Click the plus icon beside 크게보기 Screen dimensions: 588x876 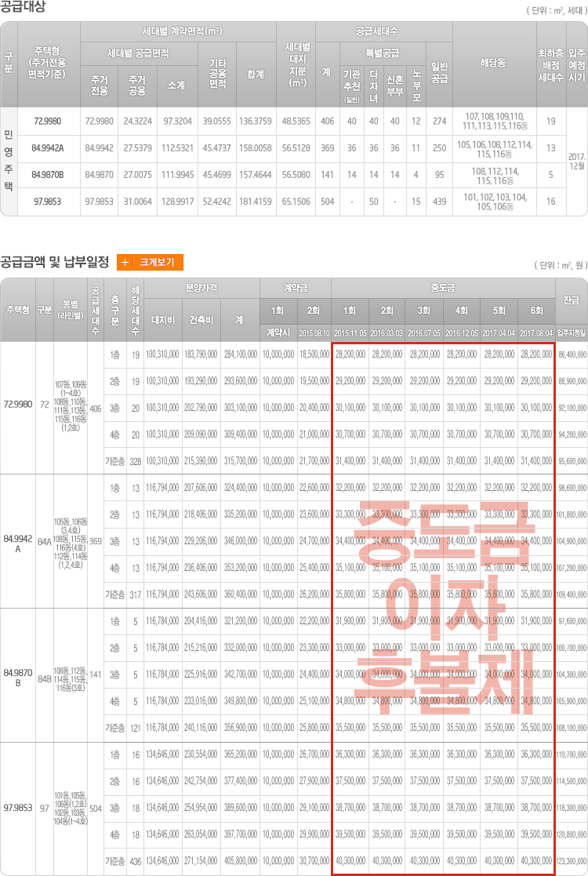(x=125, y=263)
